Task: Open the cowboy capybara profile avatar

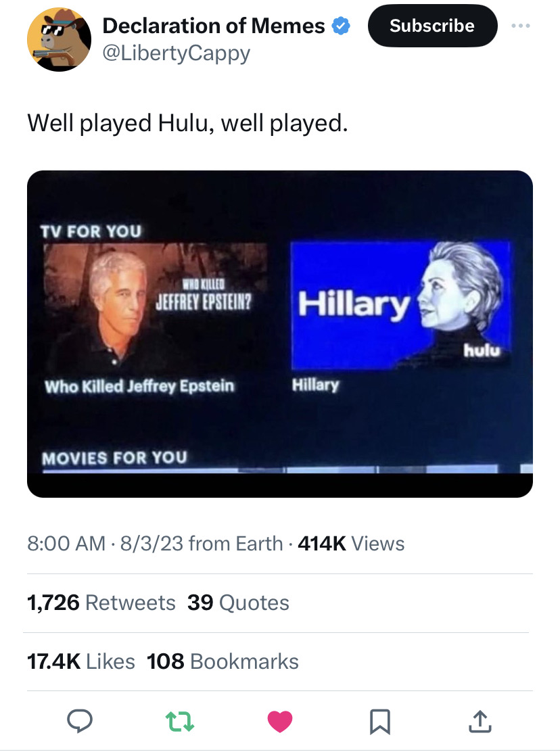Action: pyautogui.click(x=59, y=40)
